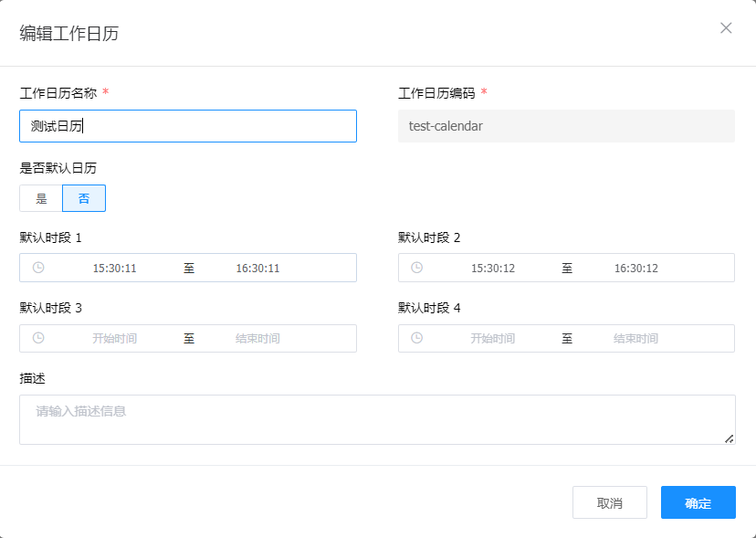Click start time 15:30:11 in period 1
The height and width of the screenshot is (538, 756).
pyautogui.click(x=115, y=269)
